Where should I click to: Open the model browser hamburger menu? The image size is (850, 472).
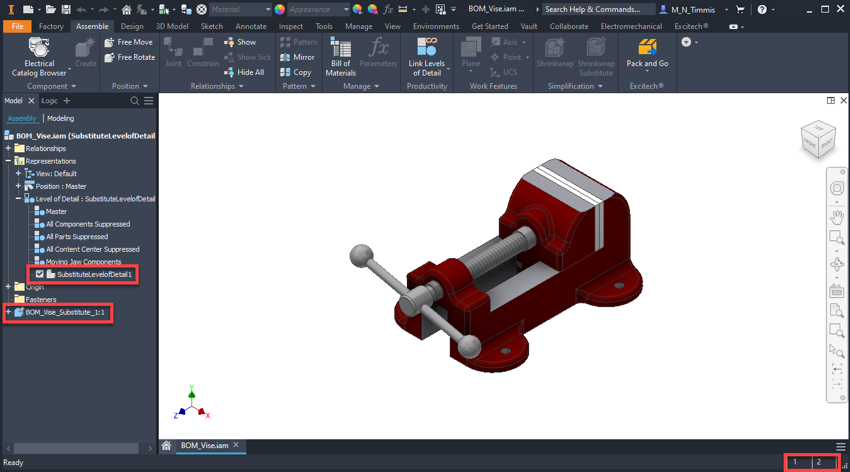[x=149, y=101]
